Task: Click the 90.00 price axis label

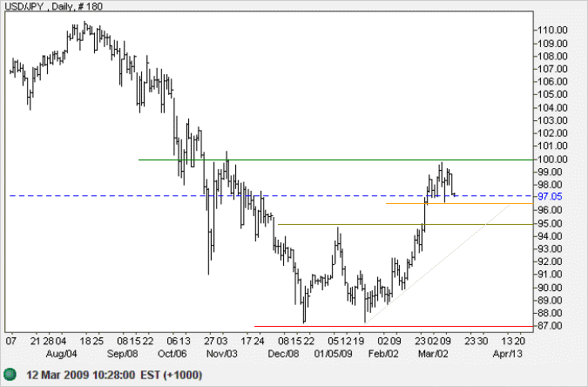Action: (551, 288)
